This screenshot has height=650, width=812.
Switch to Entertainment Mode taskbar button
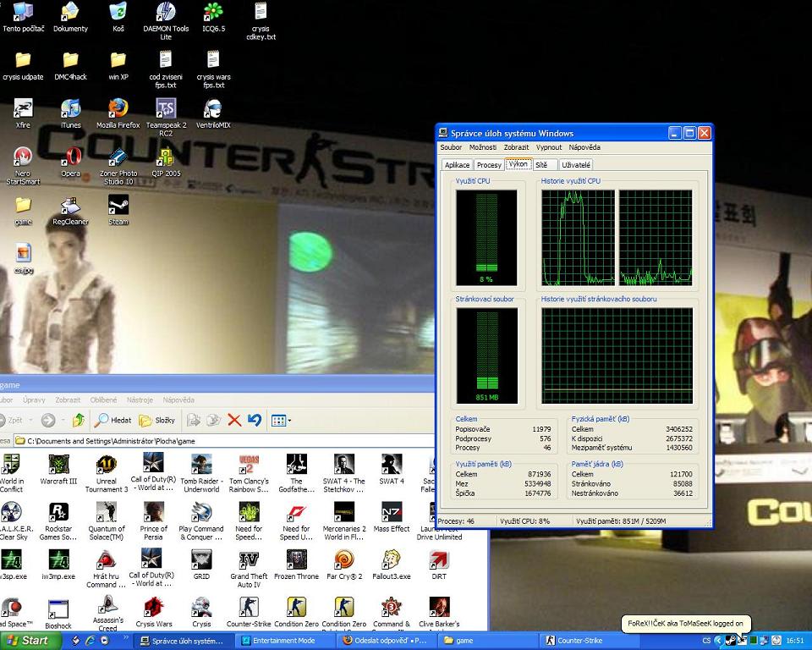point(283,641)
